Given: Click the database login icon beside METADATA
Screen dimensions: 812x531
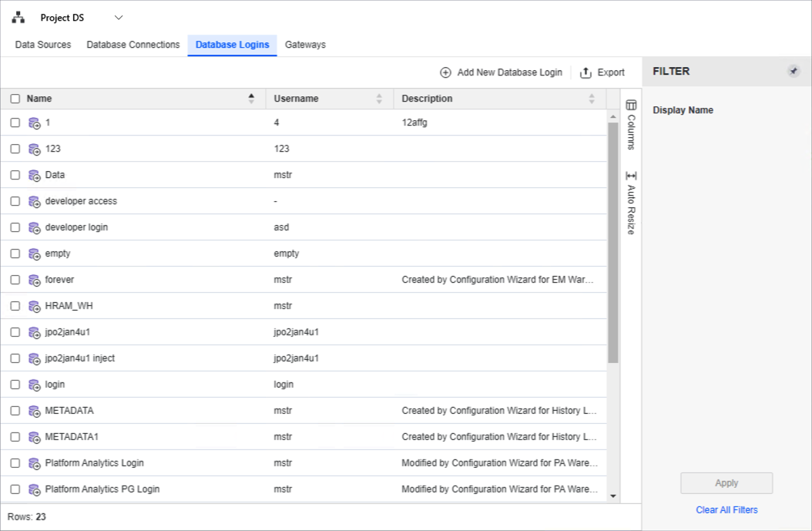Looking at the screenshot, I should point(34,411).
